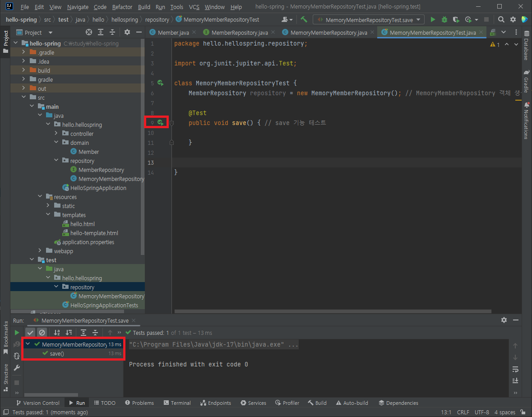Toggle show passed tests filter
Image resolution: width=532 pixels, height=417 pixels.
pos(30,333)
